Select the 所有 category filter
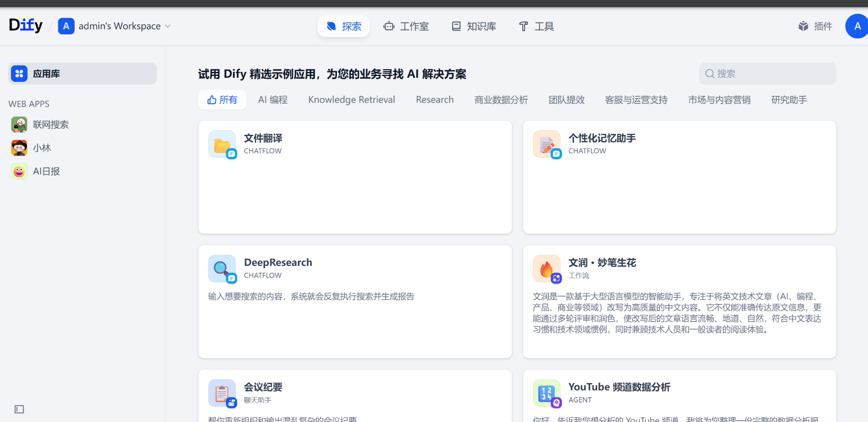The height and width of the screenshot is (422, 868). [x=222, y=100]
